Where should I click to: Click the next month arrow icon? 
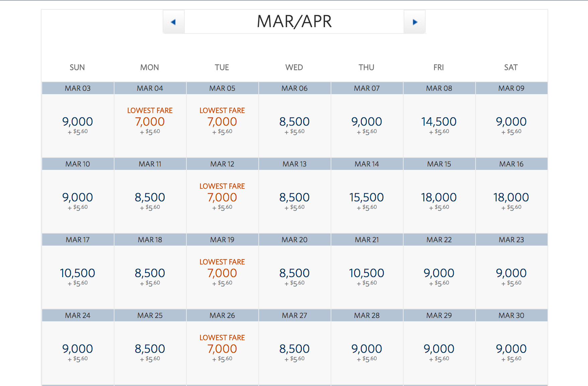[415, 22]
